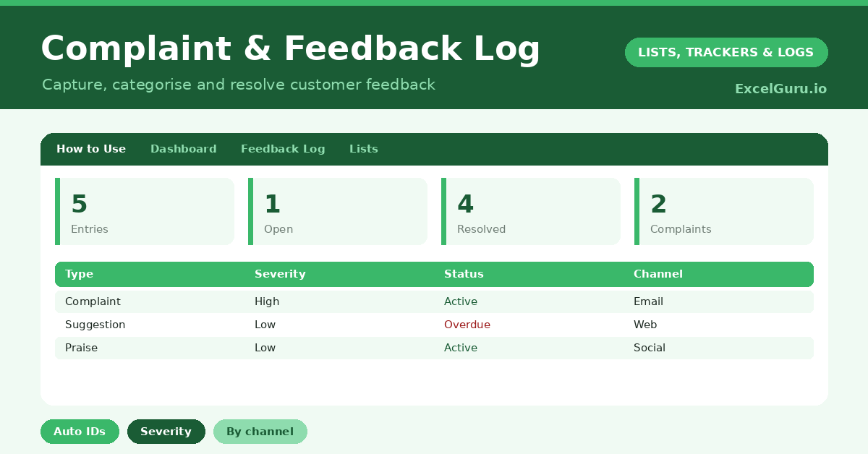Click the Severity column header

click(280, 274)
